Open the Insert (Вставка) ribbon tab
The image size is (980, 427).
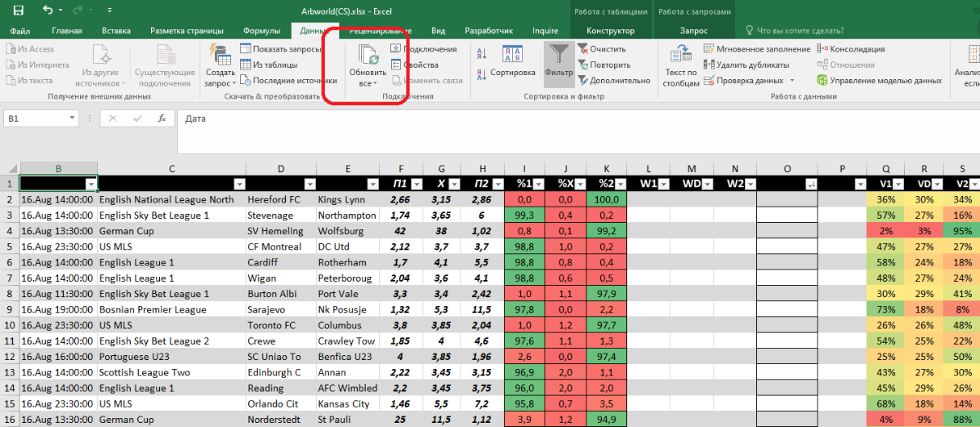click(116, 31)
